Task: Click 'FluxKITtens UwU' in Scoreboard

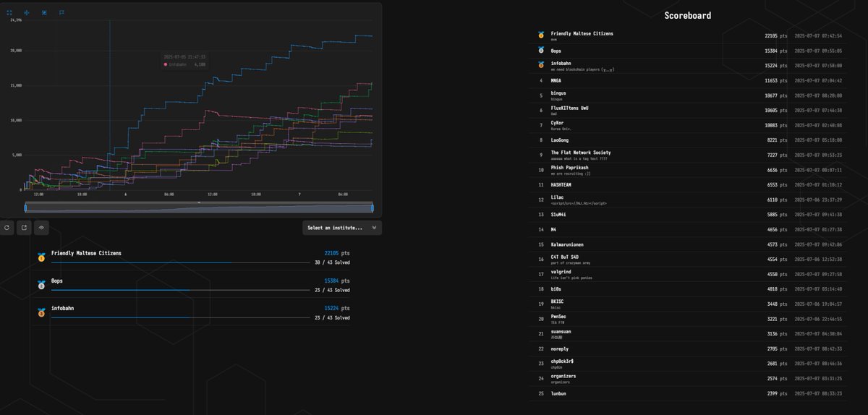Action: tap(569, 108)
